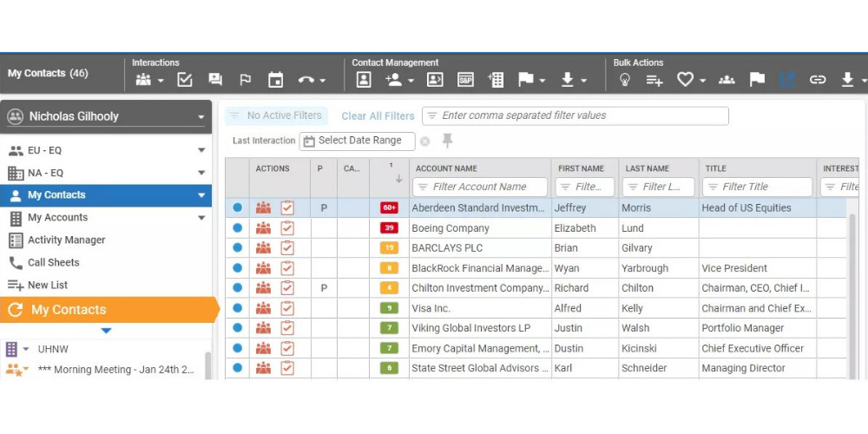Toggle blue status dot for Aberdeen Standard row
868x434 pixels.
coord(237,208)
